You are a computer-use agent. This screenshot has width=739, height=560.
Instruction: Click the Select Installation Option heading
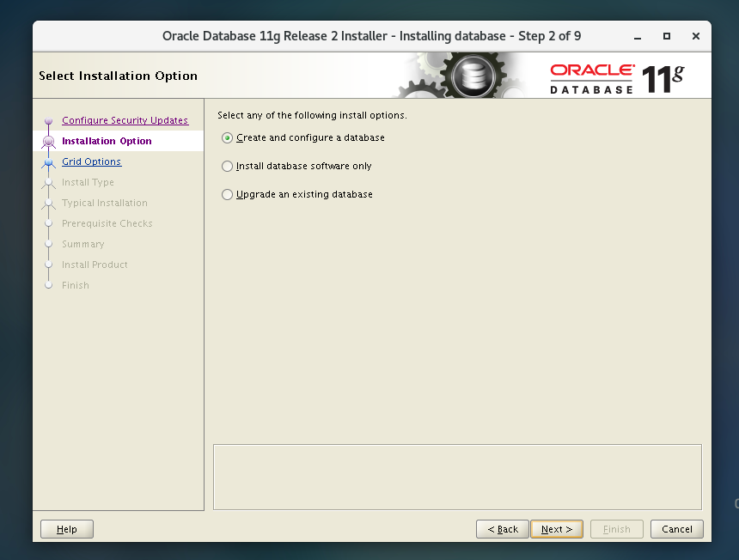(x=118, y=76)
